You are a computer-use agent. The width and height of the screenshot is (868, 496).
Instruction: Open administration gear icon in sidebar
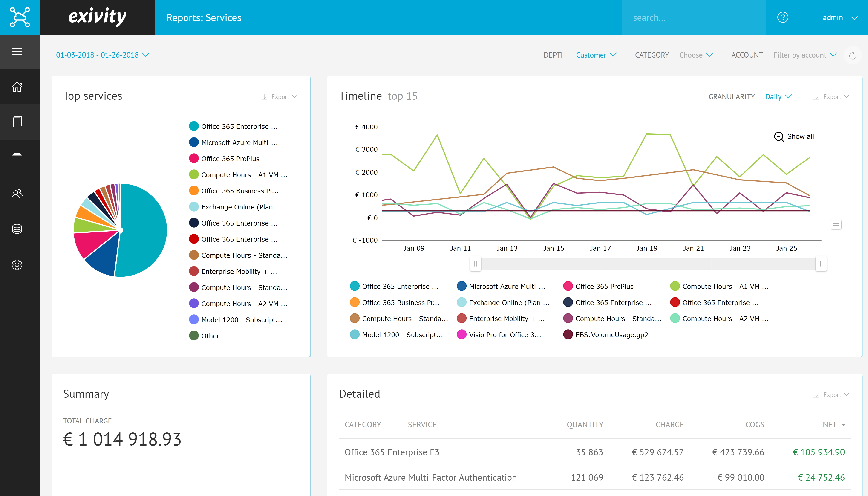point(17,265)
